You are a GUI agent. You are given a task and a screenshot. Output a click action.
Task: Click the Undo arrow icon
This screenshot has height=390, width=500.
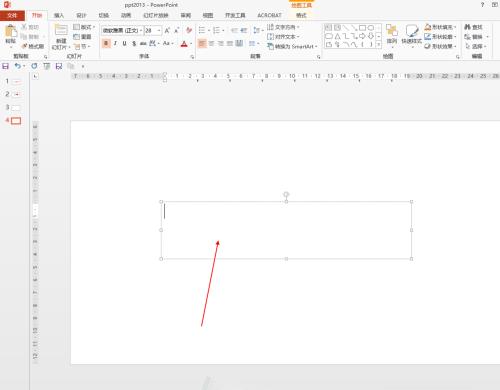click(18, 66)
